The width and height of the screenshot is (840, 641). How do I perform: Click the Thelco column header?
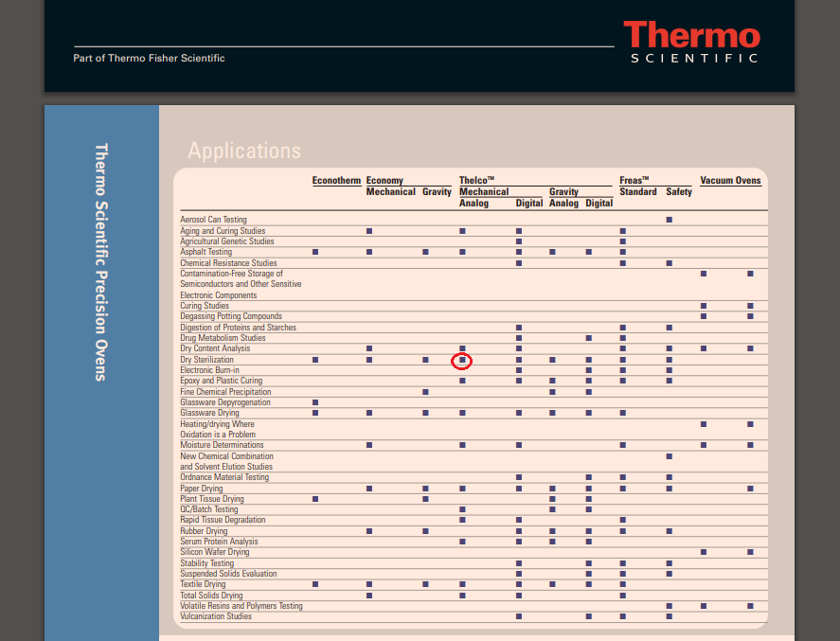[477, 180]
